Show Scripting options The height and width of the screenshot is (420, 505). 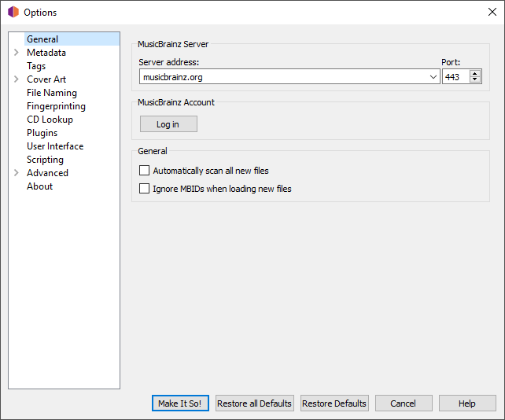tap(45, 160)
